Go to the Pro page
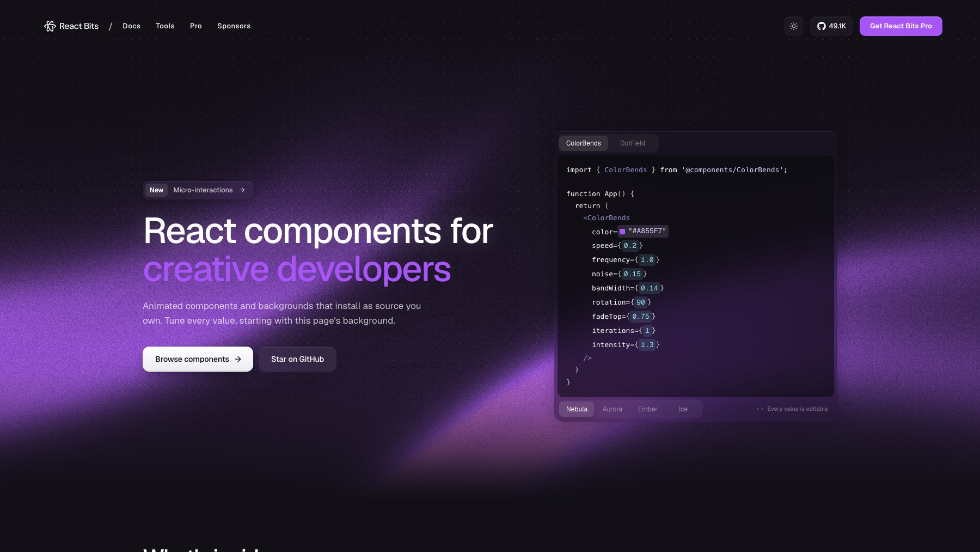The height and width of the screenshot is (552, 980). (x=196, y=26)
